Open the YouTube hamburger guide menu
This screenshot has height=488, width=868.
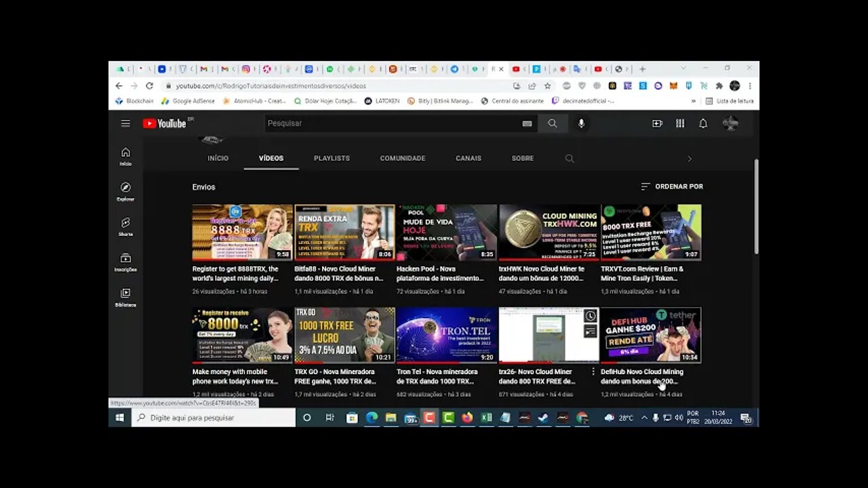125,123
